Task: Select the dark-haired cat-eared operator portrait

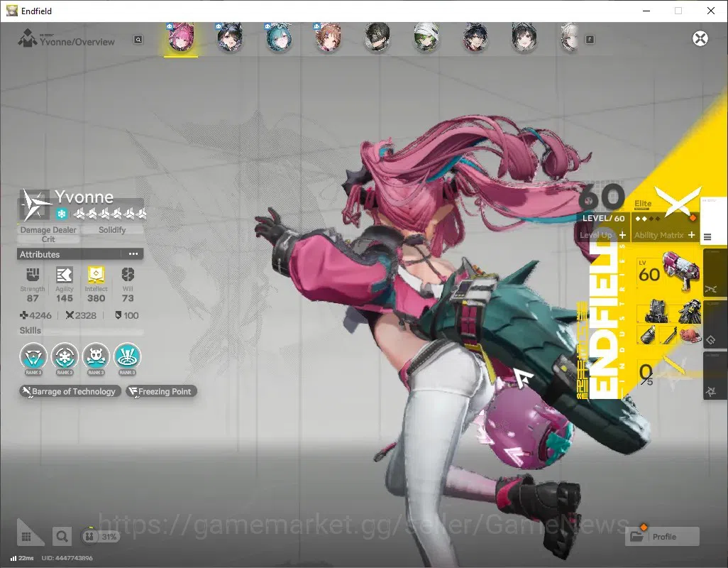Action: [229, 38]
